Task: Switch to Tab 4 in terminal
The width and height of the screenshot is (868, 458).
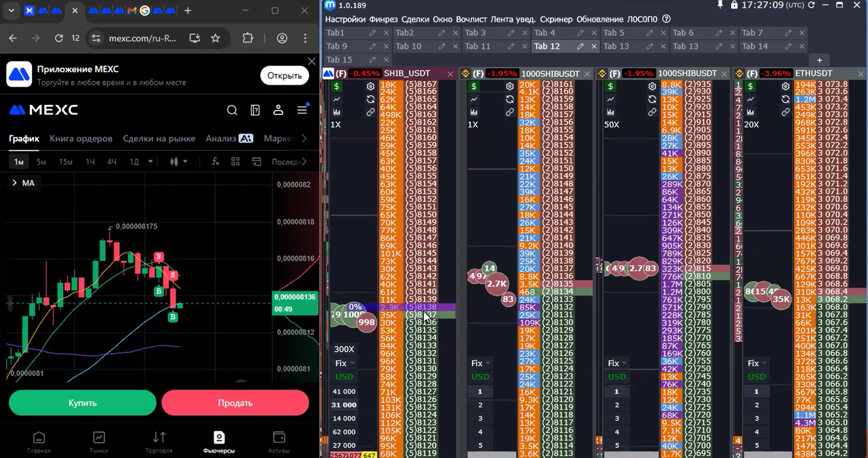Action: [x=545, y=33]
